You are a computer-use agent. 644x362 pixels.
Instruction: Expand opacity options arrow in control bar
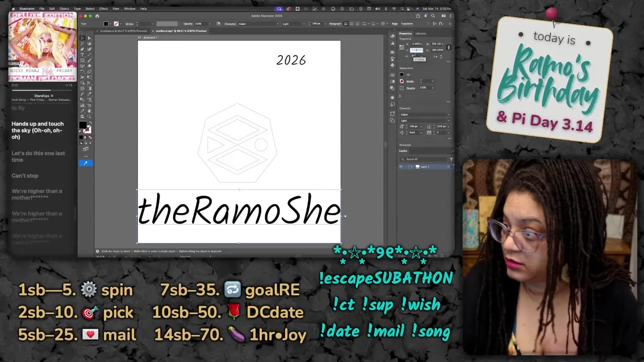210,24
